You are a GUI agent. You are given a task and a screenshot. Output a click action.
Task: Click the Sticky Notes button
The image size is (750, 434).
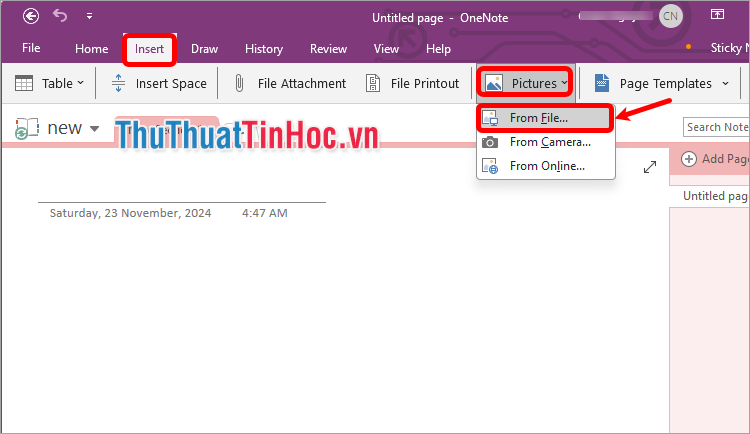pos(729,48)
